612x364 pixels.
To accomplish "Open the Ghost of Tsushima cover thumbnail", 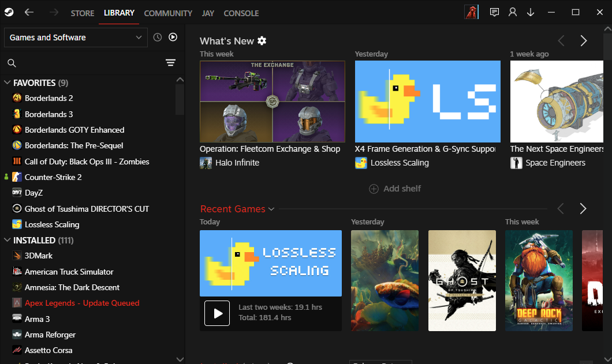I will click(462, 280).
